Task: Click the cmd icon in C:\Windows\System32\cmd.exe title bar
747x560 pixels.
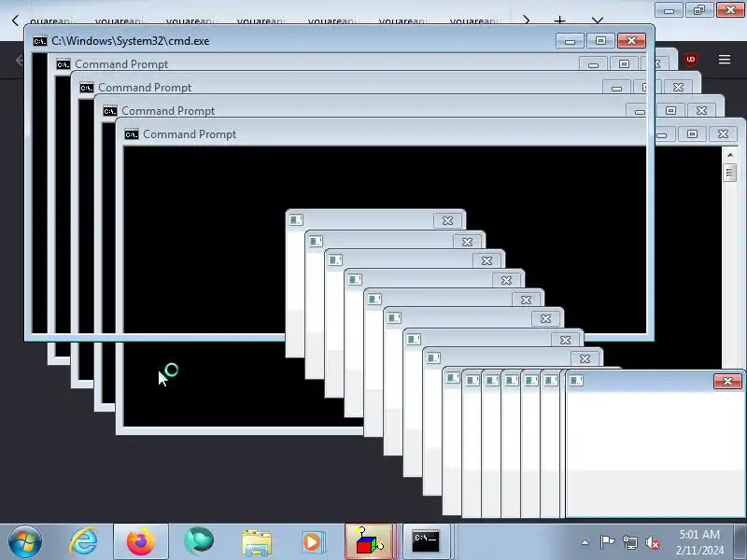Action: click(x=40, y=41)
